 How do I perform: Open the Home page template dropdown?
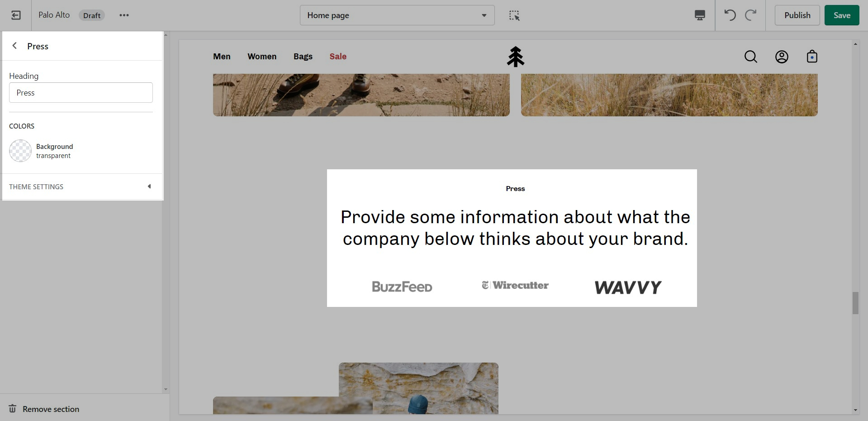397,15
